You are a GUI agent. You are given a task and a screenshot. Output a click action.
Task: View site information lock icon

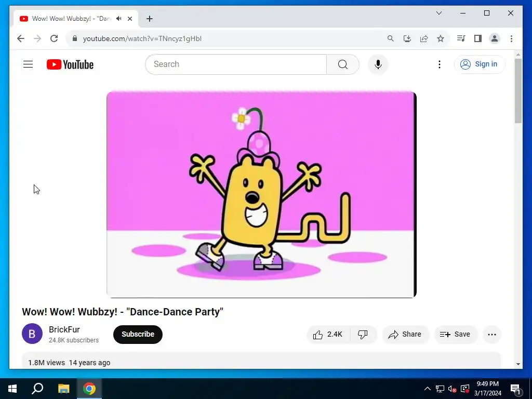click(75, 38)
